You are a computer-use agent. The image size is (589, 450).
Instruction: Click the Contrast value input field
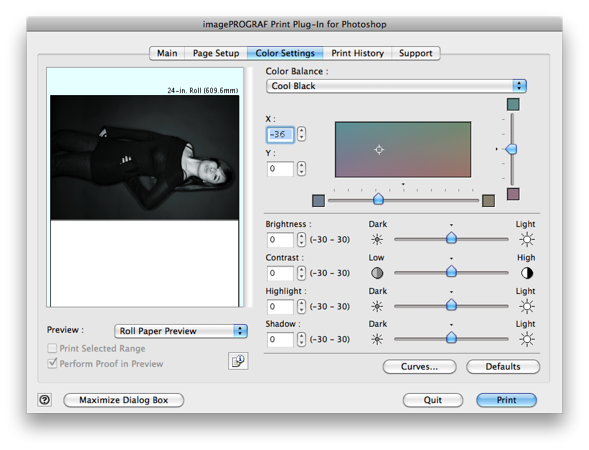pos(280,273)
